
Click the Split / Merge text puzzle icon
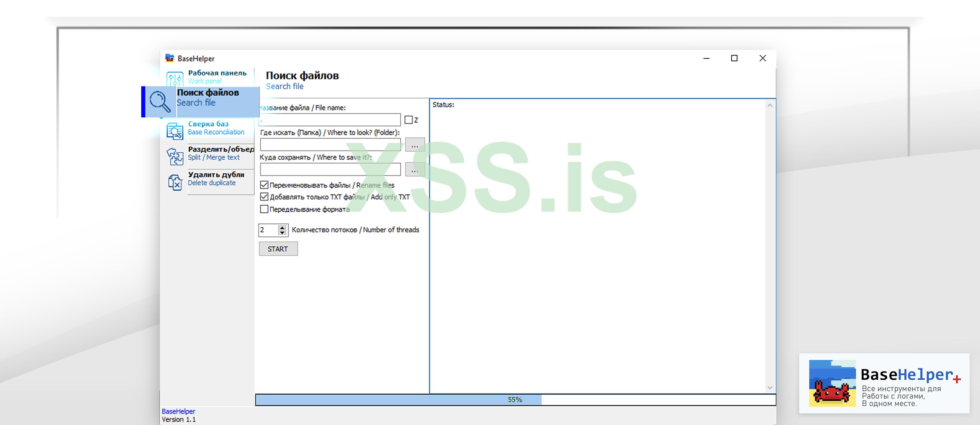click(175, 156)
